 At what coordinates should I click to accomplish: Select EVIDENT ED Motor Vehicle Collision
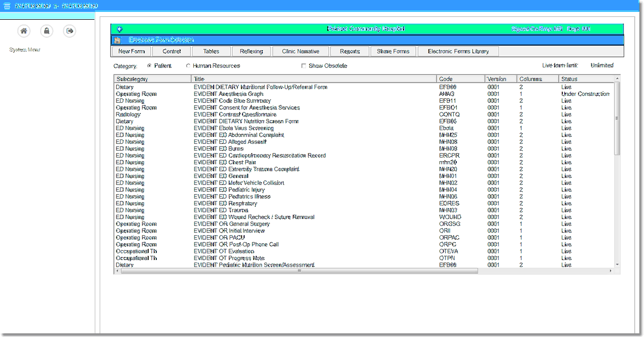[x=364, y=183]
